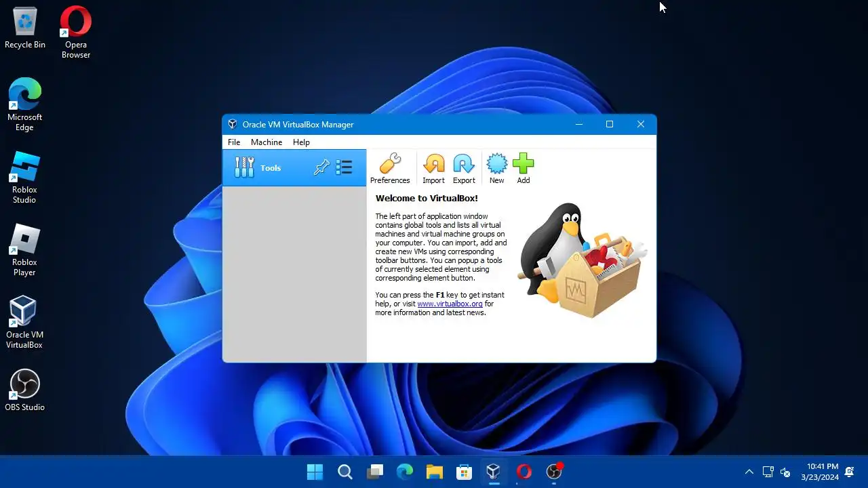Open Task View on the taskbar
Image resolution: width=868 pixels, height=488 pixels.
[375, 472]
